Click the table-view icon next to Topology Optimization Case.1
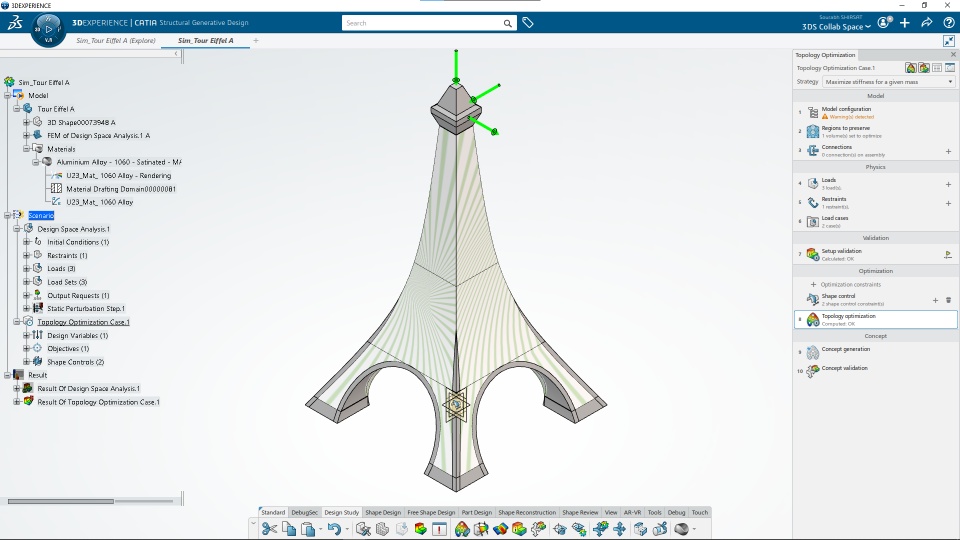This screenshot has height=540, width=960. (x=937, y=68)
